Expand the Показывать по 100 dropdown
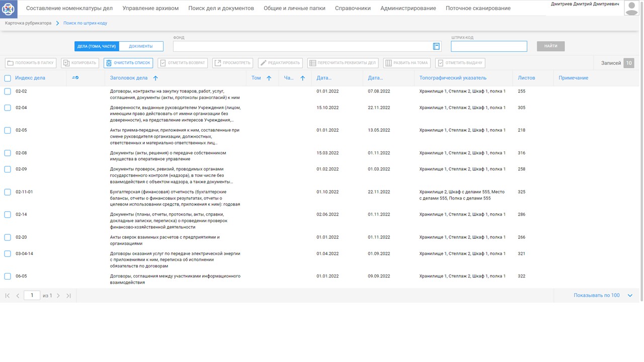Viewport: 644px width, 362px height. coord(629,296)
